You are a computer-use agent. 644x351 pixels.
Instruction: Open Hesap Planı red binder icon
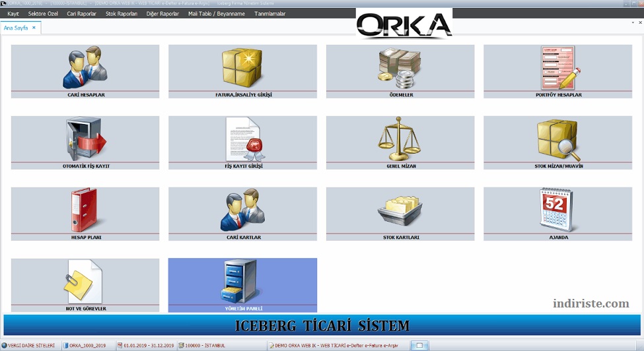point(84,210)
